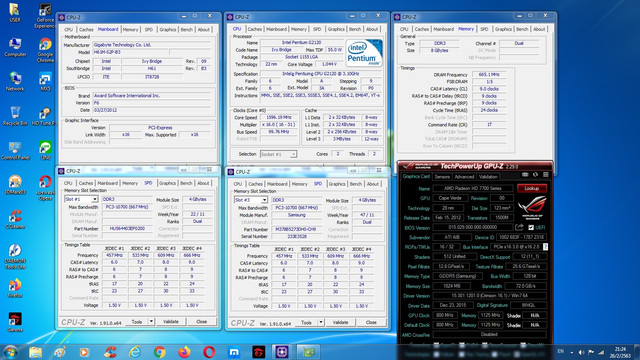
Task: Click the M378B5273DH0-CH9 part number field
Action: 296,229
